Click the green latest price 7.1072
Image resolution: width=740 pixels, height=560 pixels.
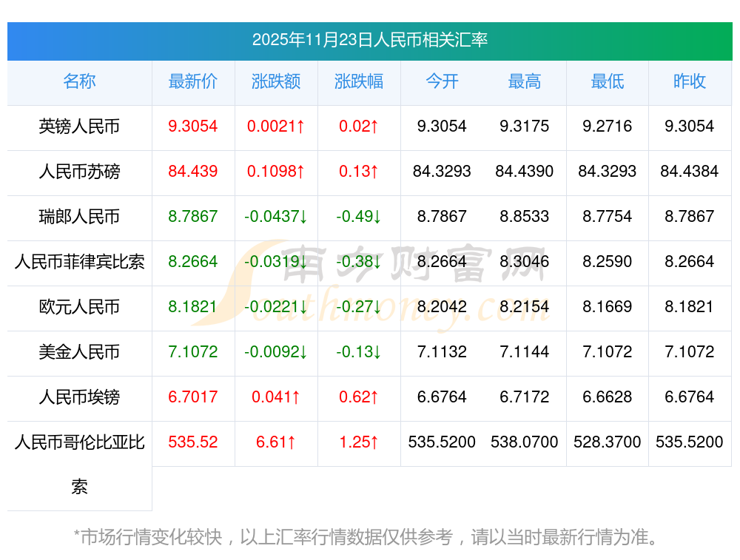(x=193, y=352)
